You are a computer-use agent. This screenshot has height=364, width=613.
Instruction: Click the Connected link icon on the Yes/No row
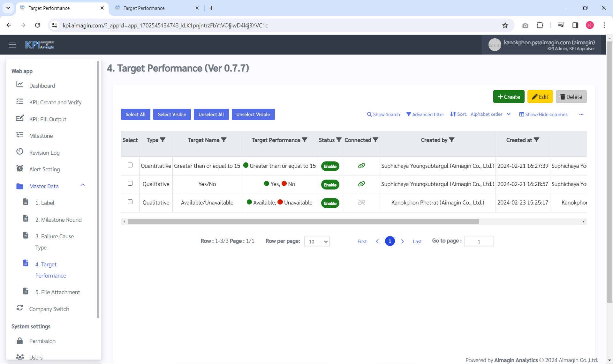tap(361, 184)
